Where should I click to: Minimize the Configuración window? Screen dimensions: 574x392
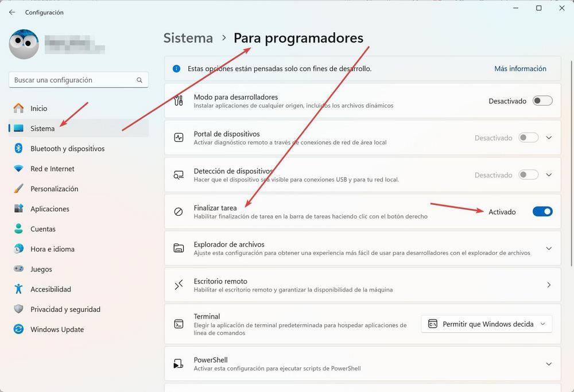pos(516,8)
